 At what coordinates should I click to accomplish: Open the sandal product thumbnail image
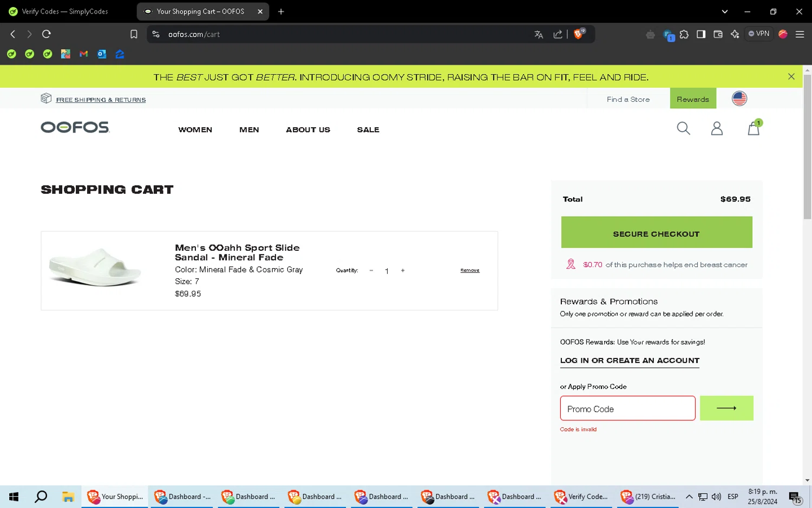pos(95,266)
